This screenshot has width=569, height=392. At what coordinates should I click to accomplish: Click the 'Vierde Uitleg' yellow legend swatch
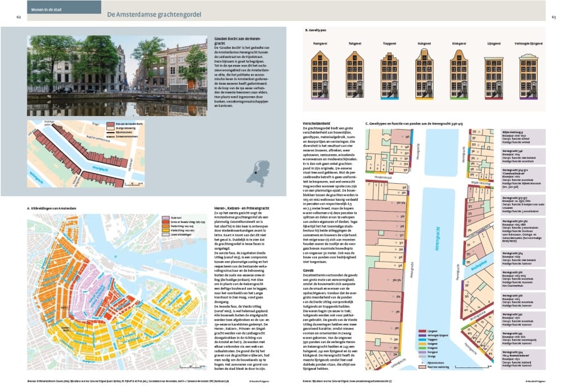point(166,230)
